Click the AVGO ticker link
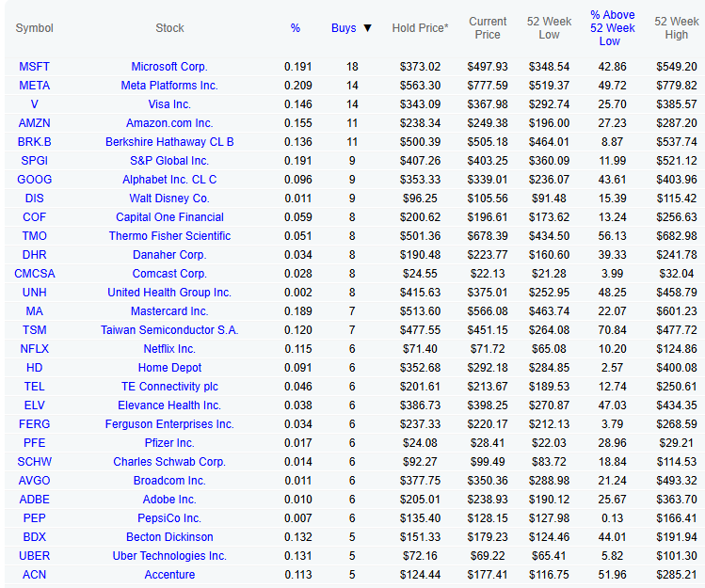 34,482
